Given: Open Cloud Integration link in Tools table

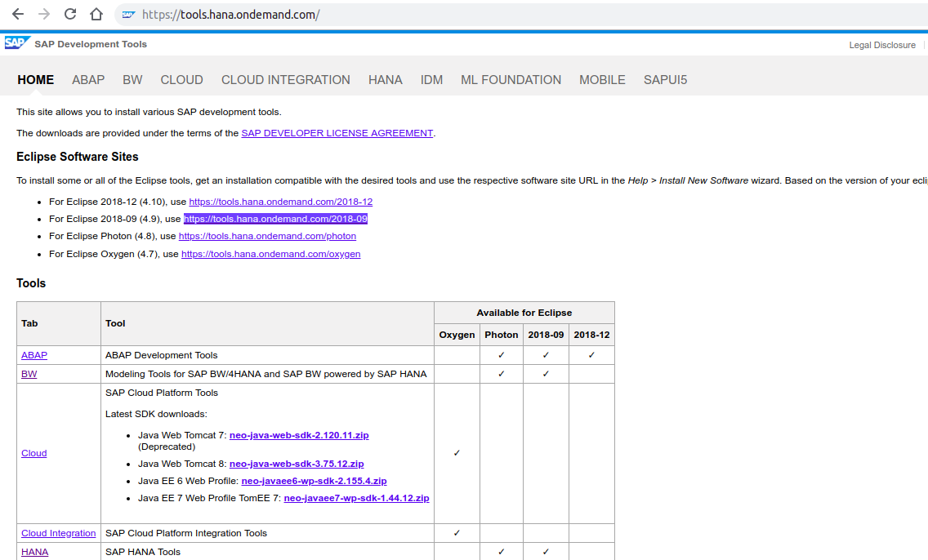Looking at the screenshot, I should [58, 533].
